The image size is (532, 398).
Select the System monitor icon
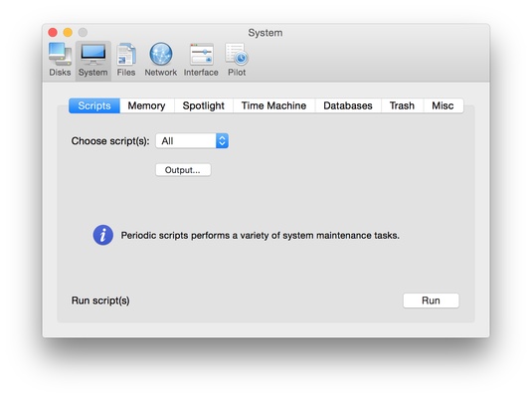(x=92, y=60)
